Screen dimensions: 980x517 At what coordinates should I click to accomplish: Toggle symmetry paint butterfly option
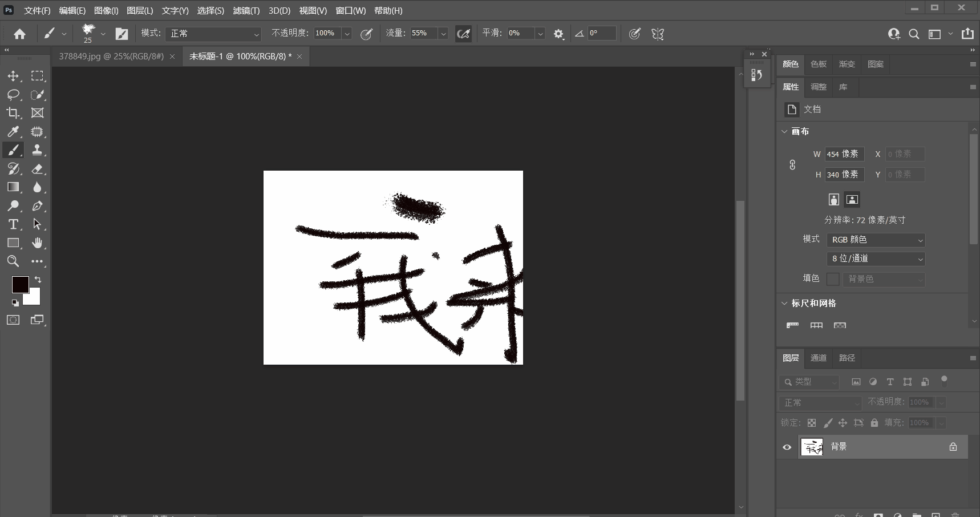pyautogui.click(x=658, y=34)
